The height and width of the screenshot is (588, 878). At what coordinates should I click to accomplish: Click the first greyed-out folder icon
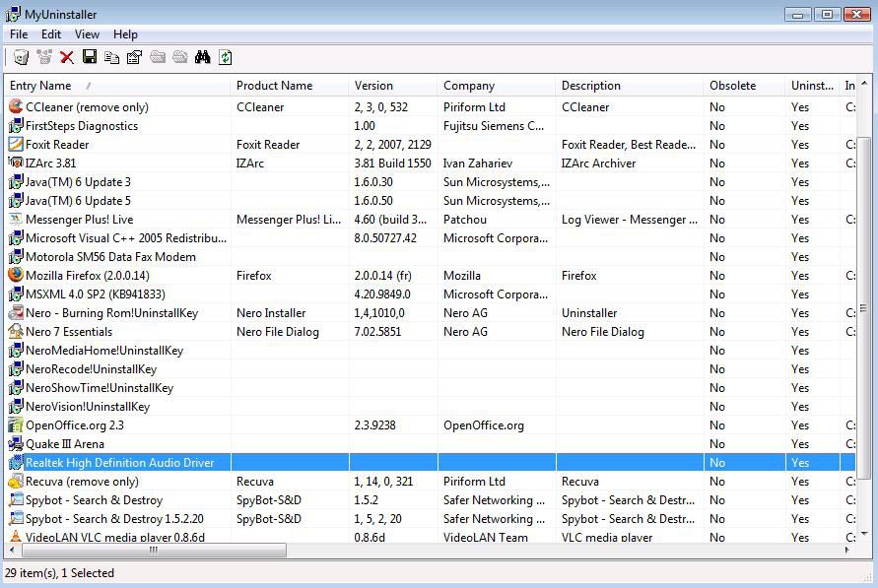coord(158,57)
